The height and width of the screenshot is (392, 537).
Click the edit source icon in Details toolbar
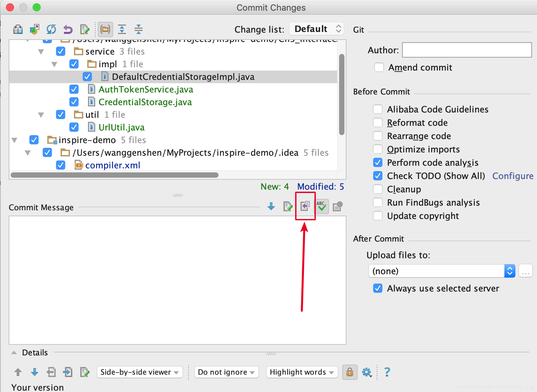coord(85,372)
